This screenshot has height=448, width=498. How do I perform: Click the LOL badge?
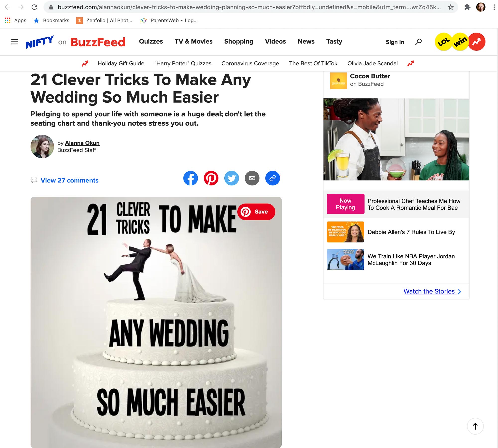point(443,42)
